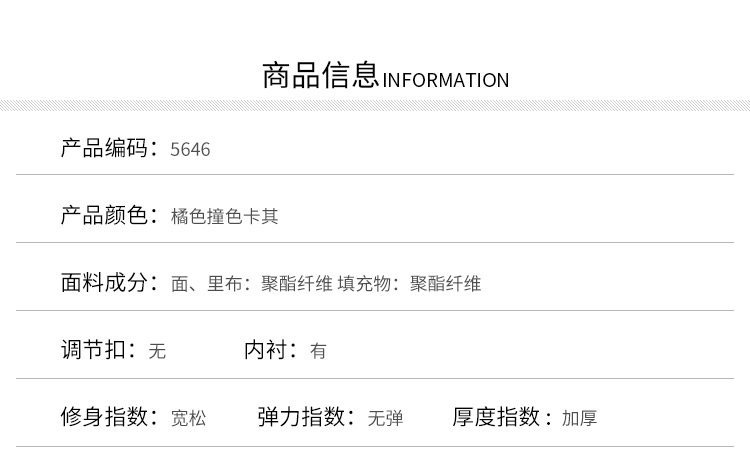Click the 面、里布 fabric text
Viewport: 750px width, 456px height.
[x=211, y=284]
